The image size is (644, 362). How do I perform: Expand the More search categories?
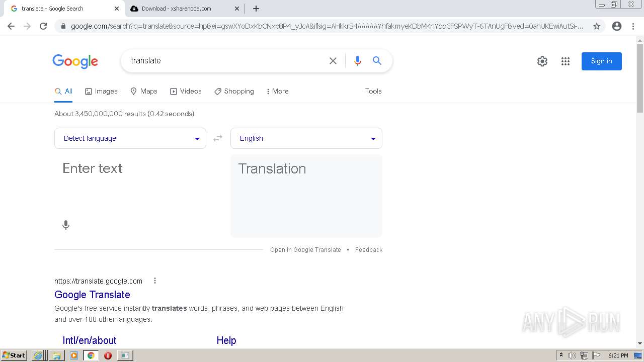click(277, 92)
